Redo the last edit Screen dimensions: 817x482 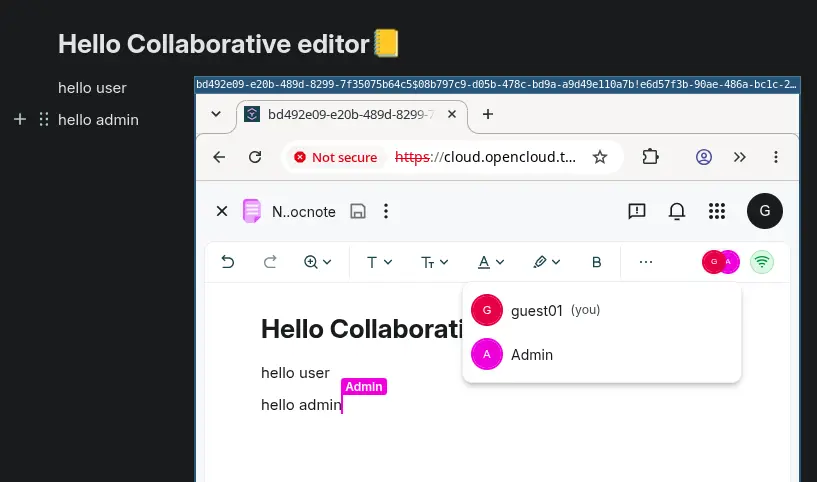[x=270, y=262]
